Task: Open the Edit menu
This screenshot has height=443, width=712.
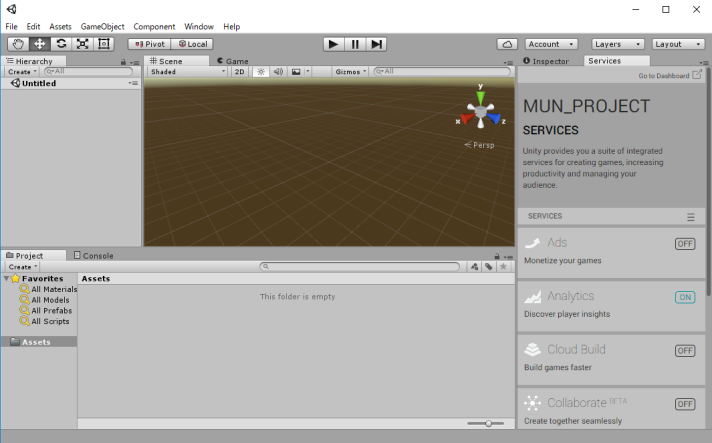Action: (33, 27)
